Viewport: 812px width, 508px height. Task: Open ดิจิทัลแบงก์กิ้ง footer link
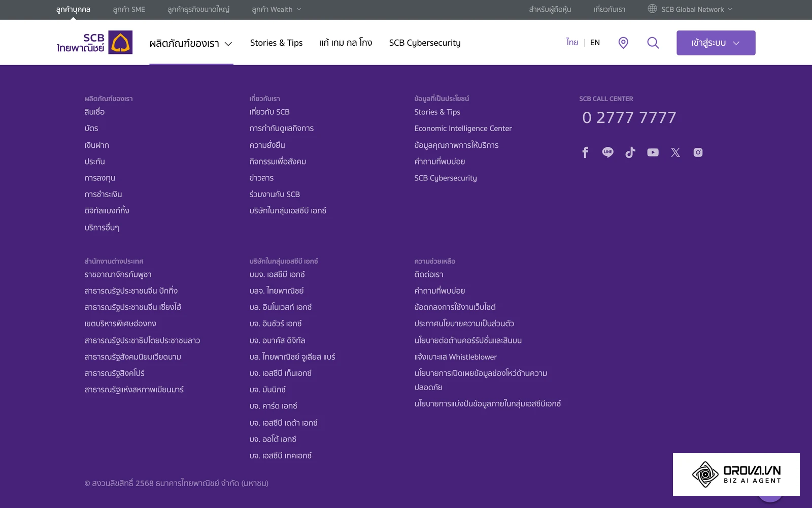(107, 210)
